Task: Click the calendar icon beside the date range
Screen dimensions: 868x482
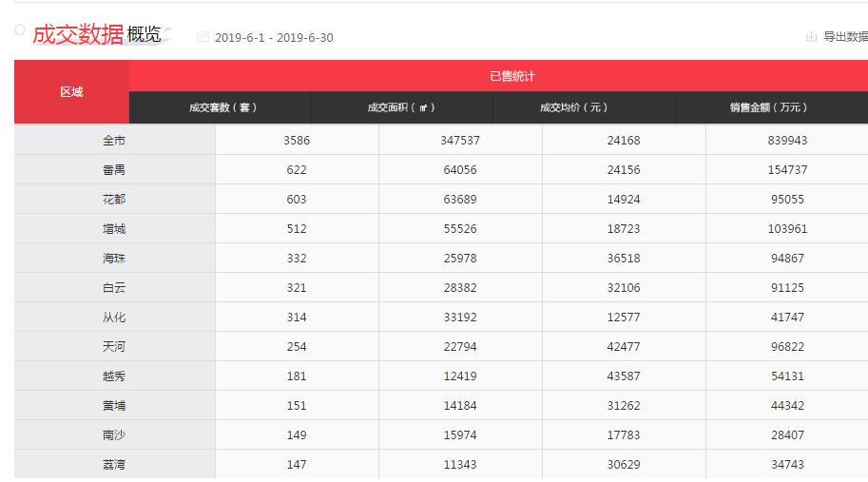Action: click(203, 37)
